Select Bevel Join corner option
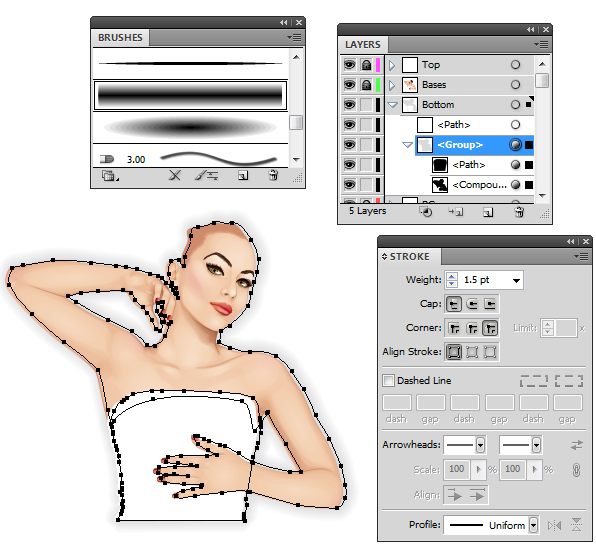The image size is (596, 553). [x=490, y=328]
